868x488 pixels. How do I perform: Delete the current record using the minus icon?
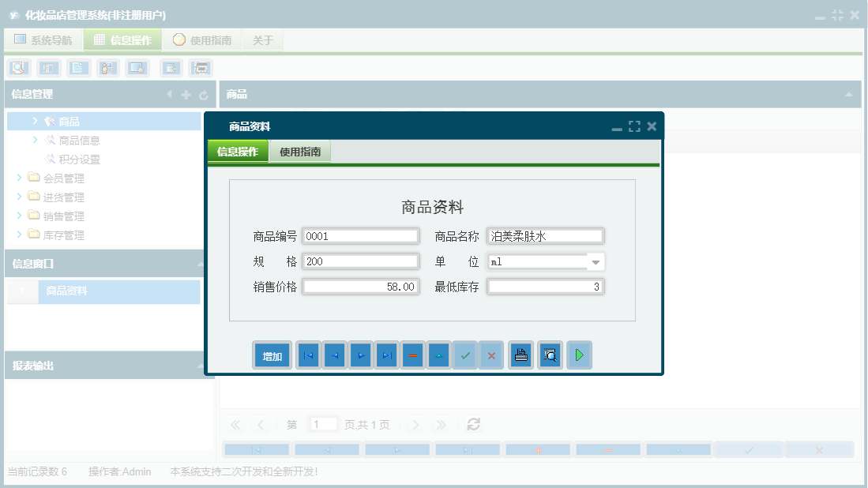point(413,355)
